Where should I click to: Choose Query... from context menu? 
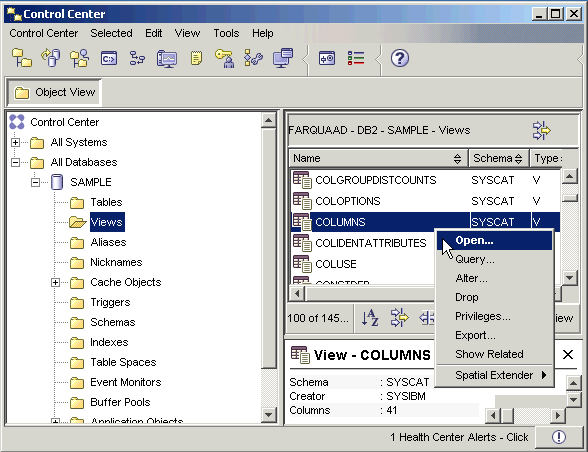[494, 259]
